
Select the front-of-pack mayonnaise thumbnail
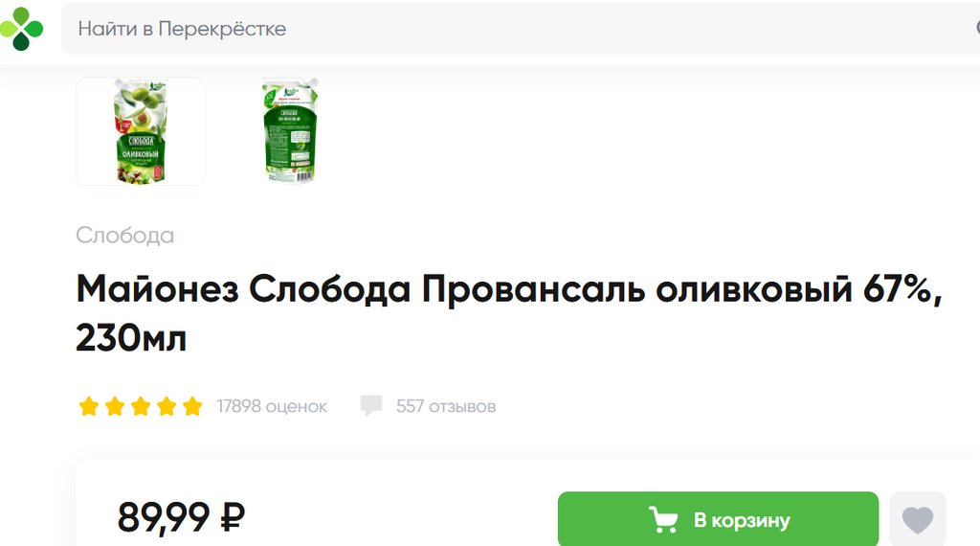pos(141,131)
